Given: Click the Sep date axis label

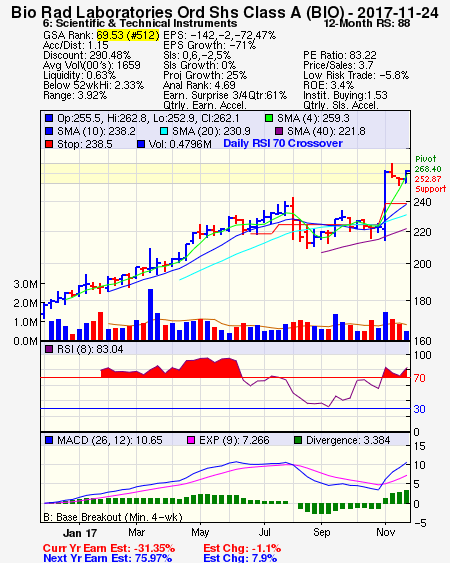Looking at the screenshot, I should click(x=321, y=532).
